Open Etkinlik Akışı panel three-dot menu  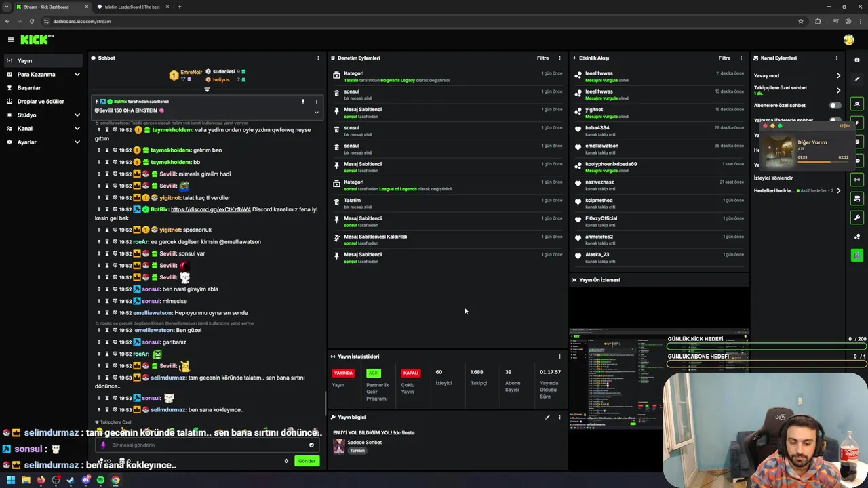click(x=741, y=58)
